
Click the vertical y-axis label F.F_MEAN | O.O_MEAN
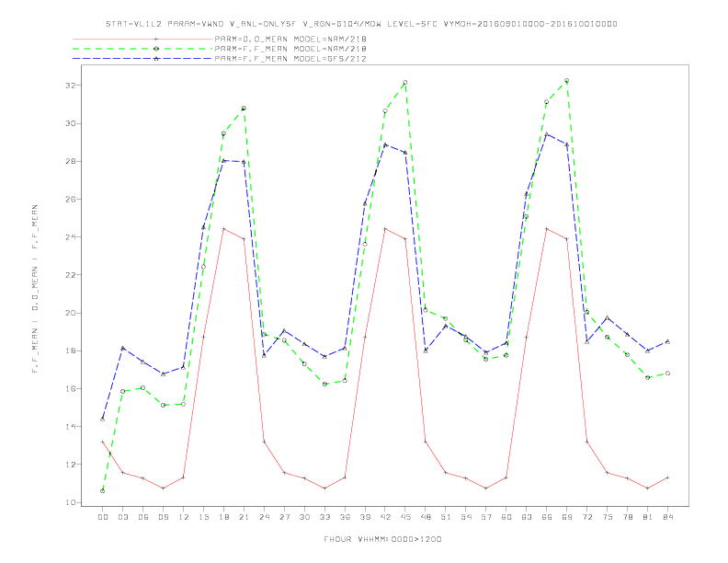tap(35, 289)
